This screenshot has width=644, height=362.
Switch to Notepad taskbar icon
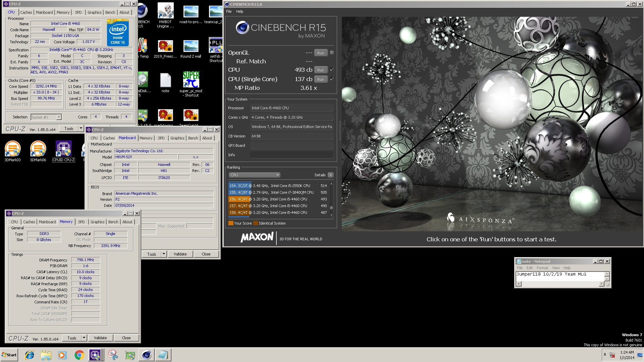163,355
